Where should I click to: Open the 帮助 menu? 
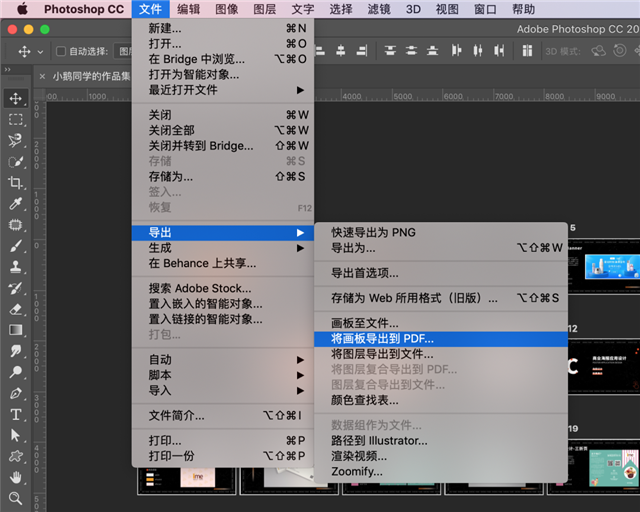(523, 9)
